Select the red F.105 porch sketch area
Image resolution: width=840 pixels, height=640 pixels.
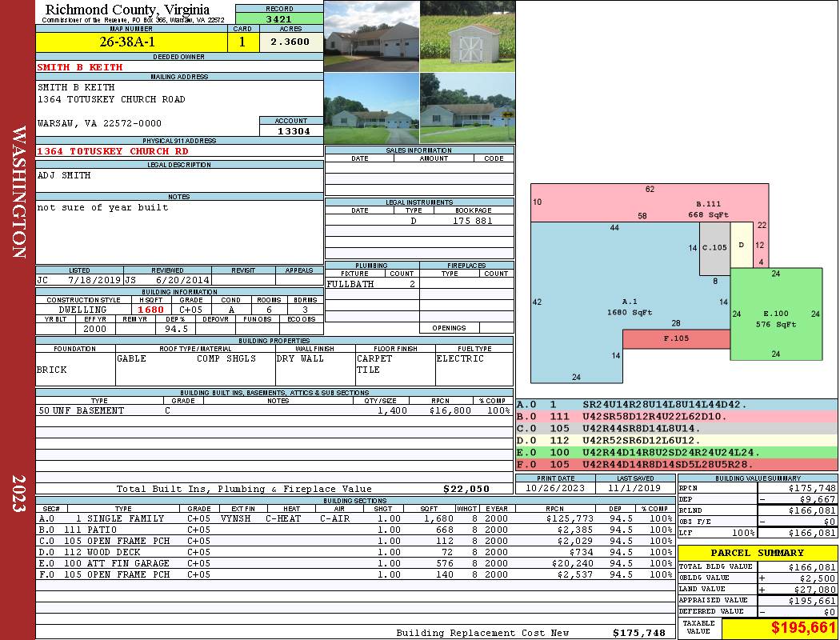click(x=676, y=339)
